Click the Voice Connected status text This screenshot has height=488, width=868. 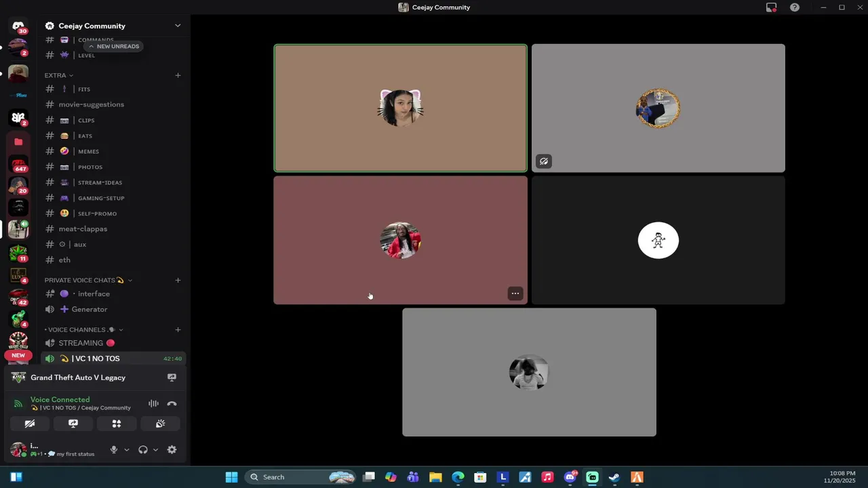pos(60,400)
